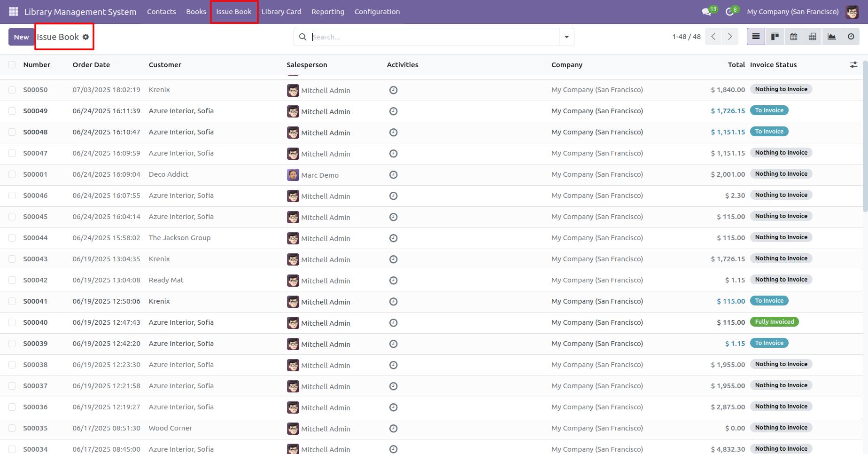868x454 pixels.
Task: Open activity clock for order S00045
Action: [394, 217]
